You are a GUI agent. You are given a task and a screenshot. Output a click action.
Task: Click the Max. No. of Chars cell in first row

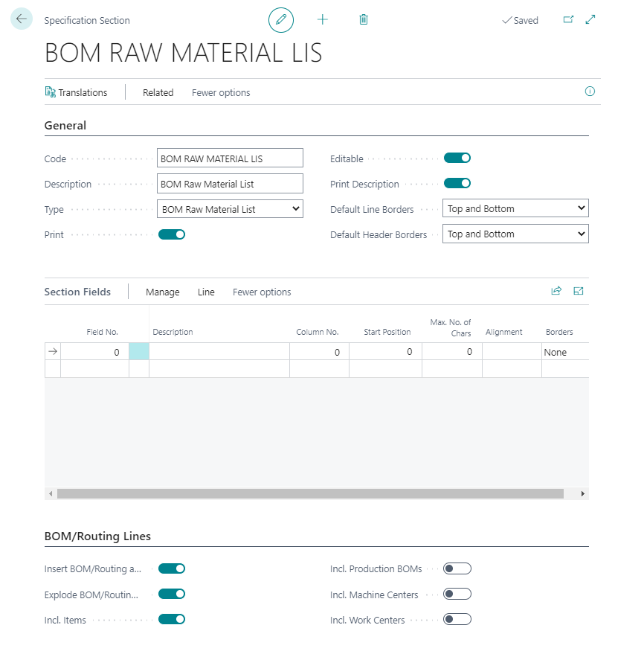(452, 352)
